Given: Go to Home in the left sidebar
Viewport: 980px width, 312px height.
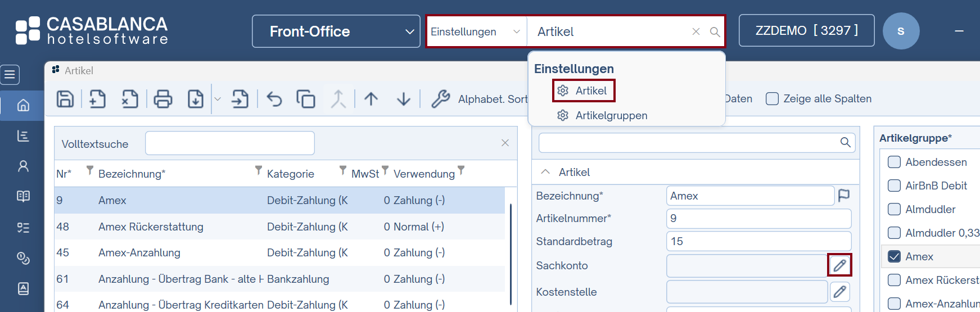Looking at the screenshot, I should click(23, 105).
